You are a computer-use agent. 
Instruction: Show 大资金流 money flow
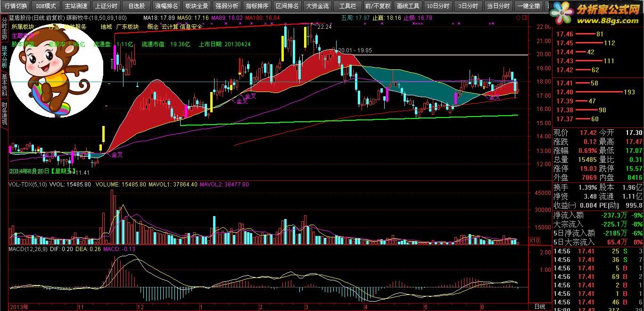pyautogui.click(x=317, y=6)
